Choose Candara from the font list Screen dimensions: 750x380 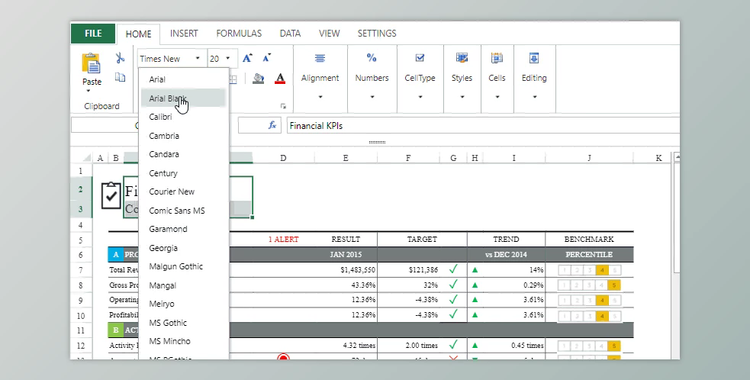(x=183, y=154)
